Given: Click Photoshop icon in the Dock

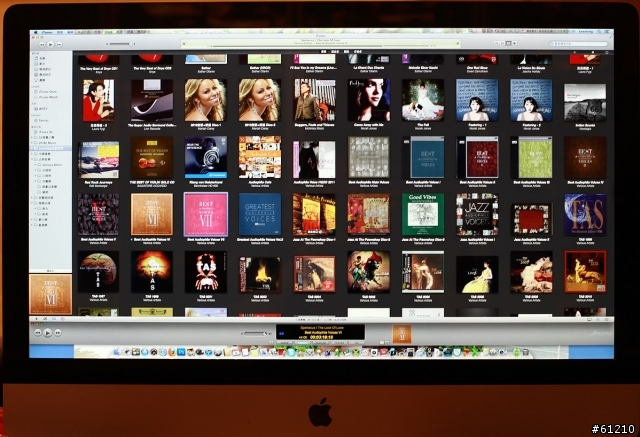Looking at the screenshot, I should (181, 352).
